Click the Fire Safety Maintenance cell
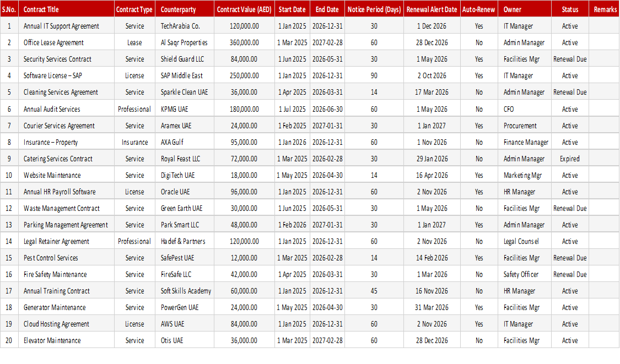This screenshot has width=620, height=364. pyautogui.click(x=67, y=274)
